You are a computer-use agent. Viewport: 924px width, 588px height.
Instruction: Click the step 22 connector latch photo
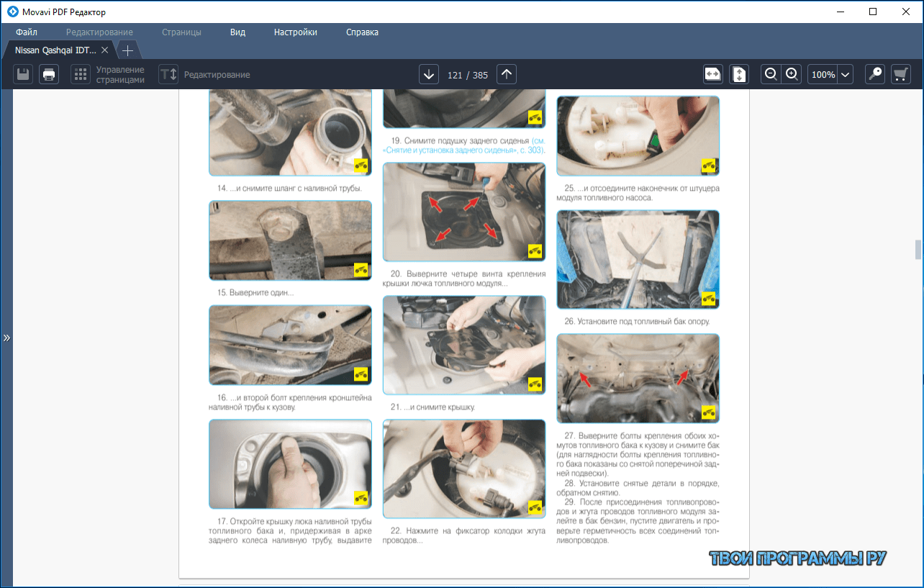point(464,469)
